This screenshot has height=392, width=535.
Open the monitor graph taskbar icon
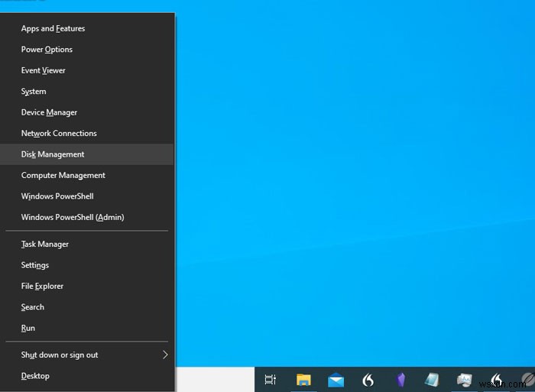[x=465, y=380]
